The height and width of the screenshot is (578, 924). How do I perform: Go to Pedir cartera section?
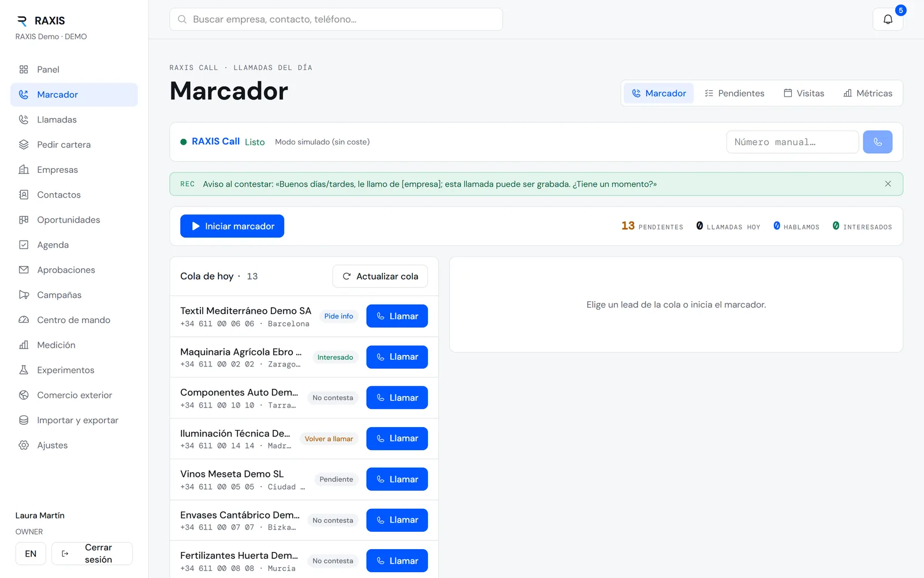(x=74, y=144)
